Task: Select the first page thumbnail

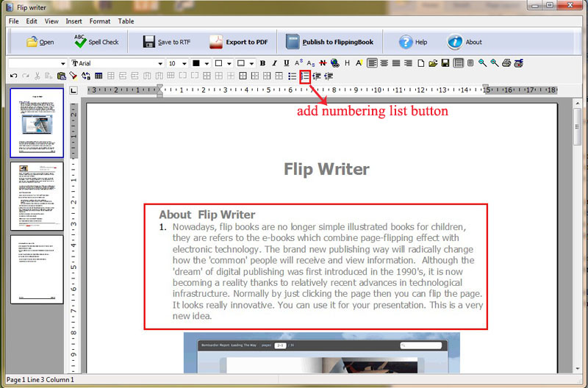Action: click(x=37, y=123)
